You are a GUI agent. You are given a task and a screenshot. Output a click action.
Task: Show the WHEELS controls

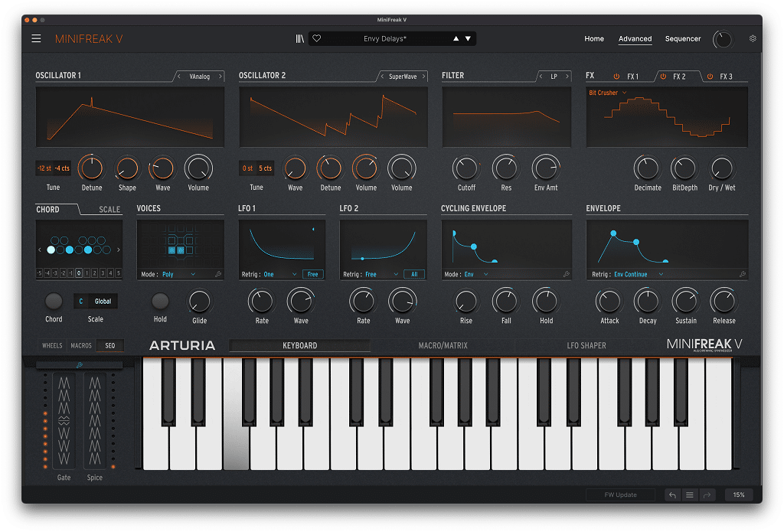[52, 345]
